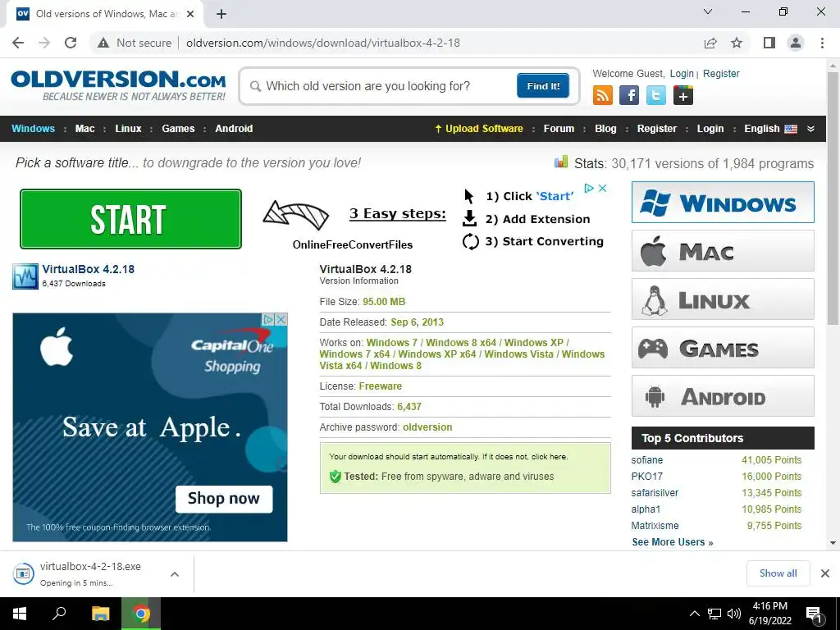Open a new browser tab
Image resolution: width=840 pixels, height=630 pixels.
coord(221,15)
